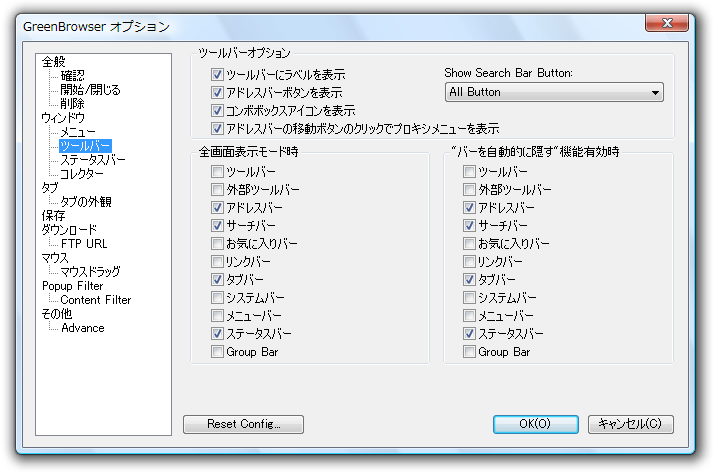Uncheck タブバー in auto-hide bars group

469,280
